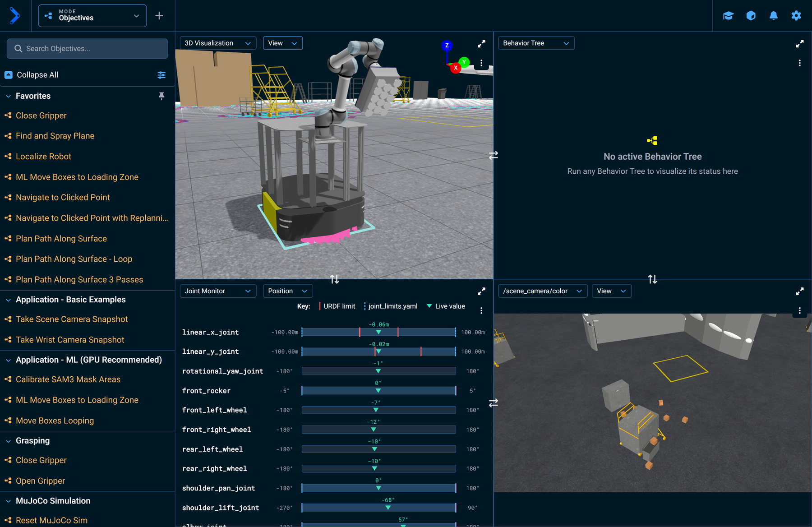Open Behavior Tree pane kebab menu
This screenshot has width=812, height=527.
799,63
